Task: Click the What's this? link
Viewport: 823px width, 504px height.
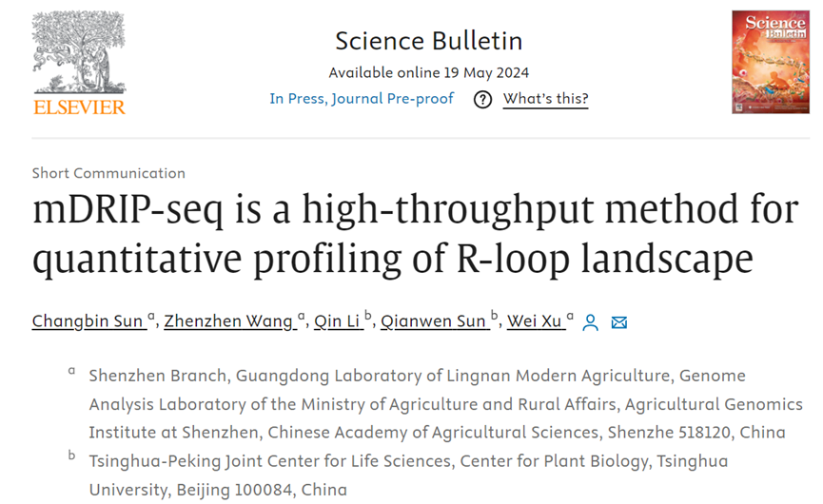Action: tap(546, 99)
